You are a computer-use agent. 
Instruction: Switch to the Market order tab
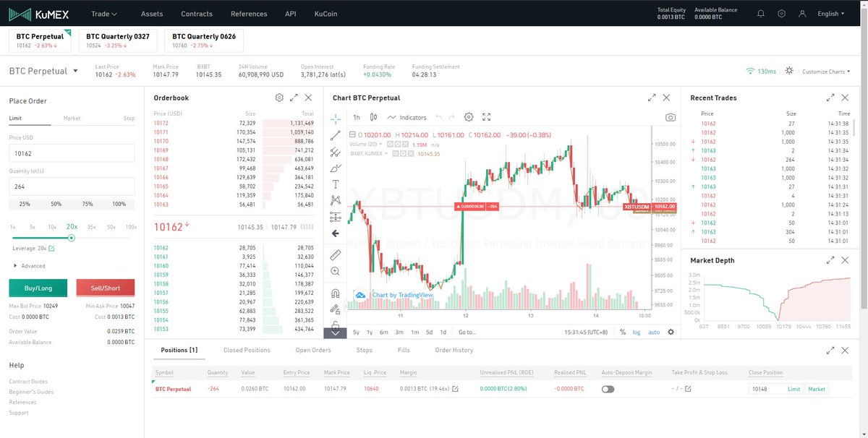72,118
